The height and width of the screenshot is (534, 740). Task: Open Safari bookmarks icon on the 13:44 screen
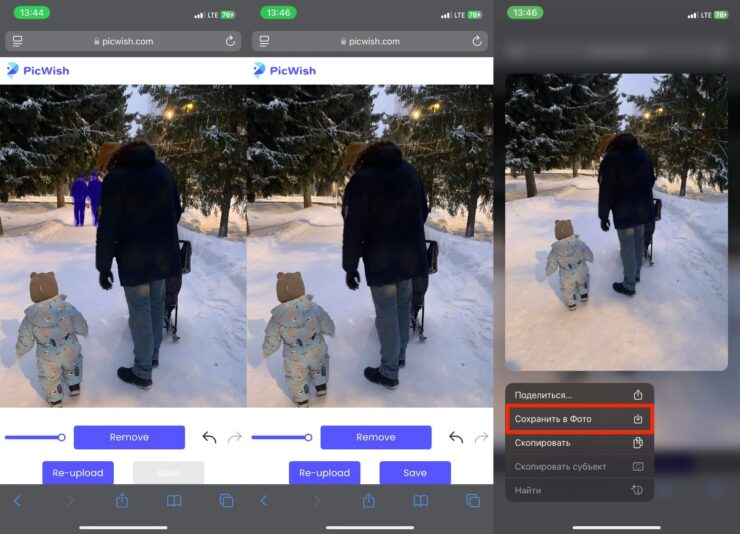click(x=174, y=500)
